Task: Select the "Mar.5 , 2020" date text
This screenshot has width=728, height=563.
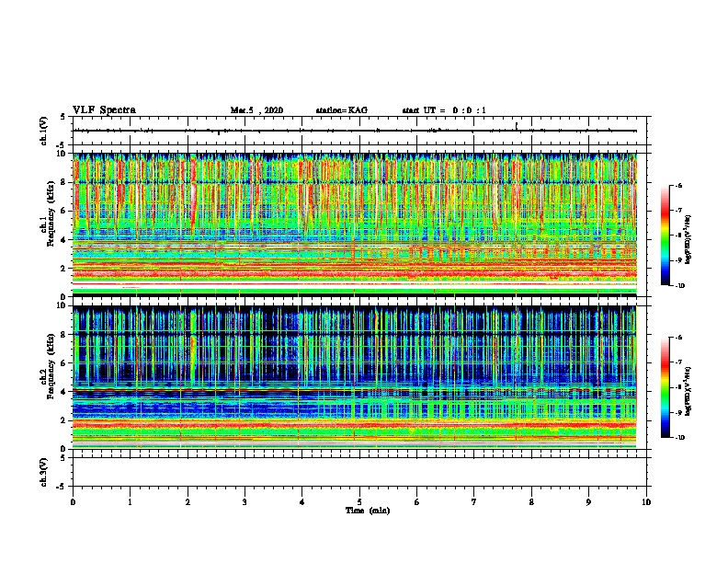Action: pyautogui.click(x=256, y=110)
